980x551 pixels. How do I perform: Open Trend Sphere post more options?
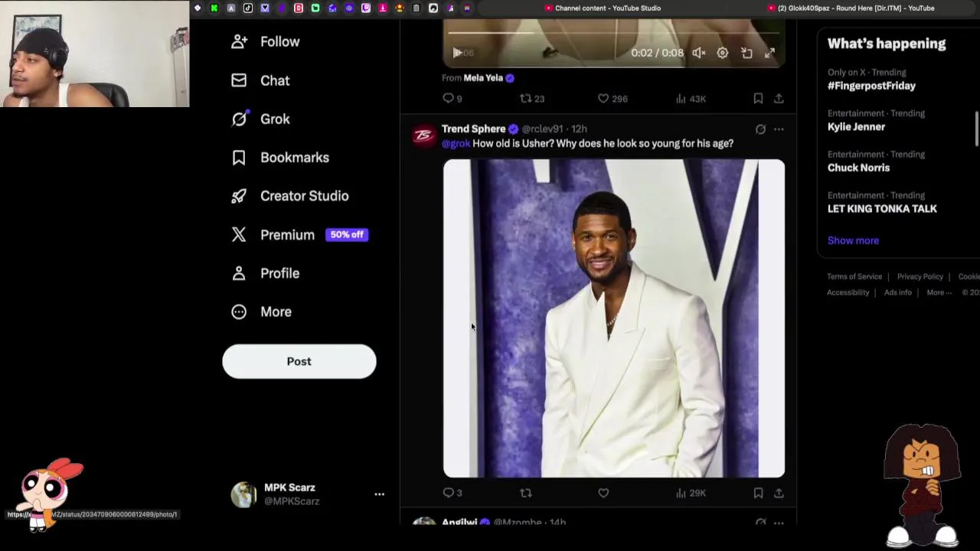point(779,129)
